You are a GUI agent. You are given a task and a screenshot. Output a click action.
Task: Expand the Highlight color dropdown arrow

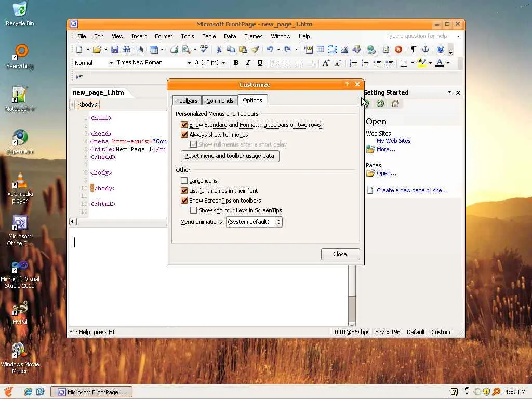coord(431,63)
